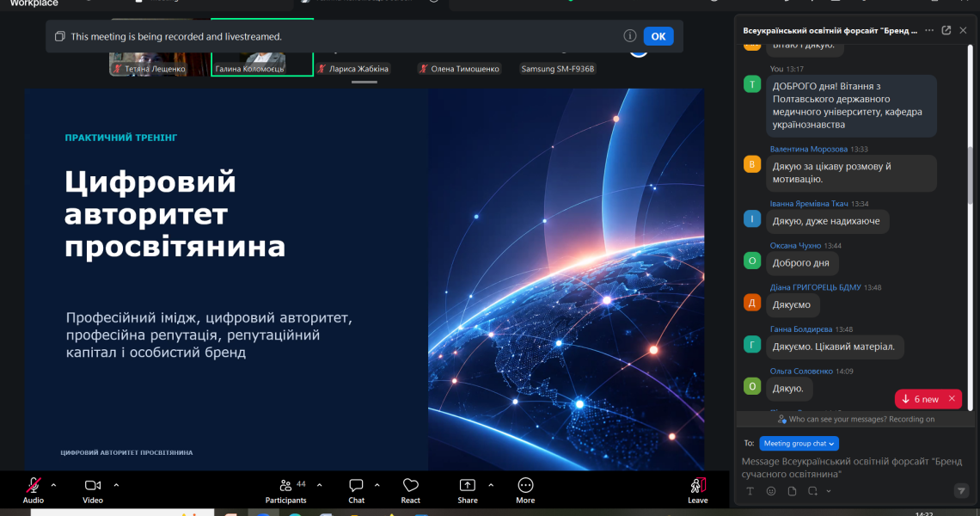Click Лариса Жабкіна participant tile
The height and width of the screenshot is (516, 980).
[353, 69]
